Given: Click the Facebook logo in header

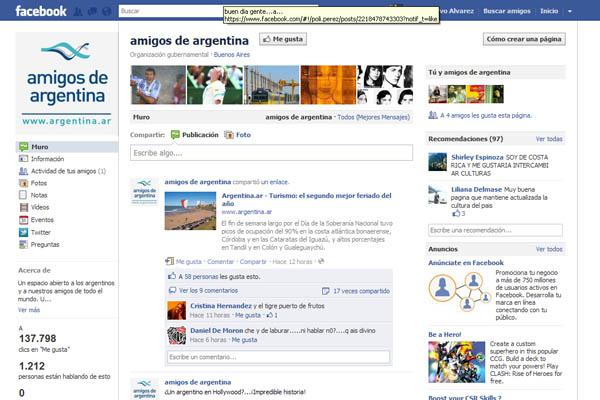Looking at the screenshot, I should [41, 11].
